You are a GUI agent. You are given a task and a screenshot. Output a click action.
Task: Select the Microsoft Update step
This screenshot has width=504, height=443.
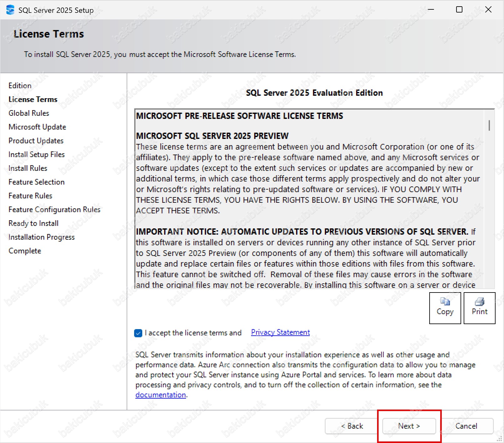(x=37, y=127)
